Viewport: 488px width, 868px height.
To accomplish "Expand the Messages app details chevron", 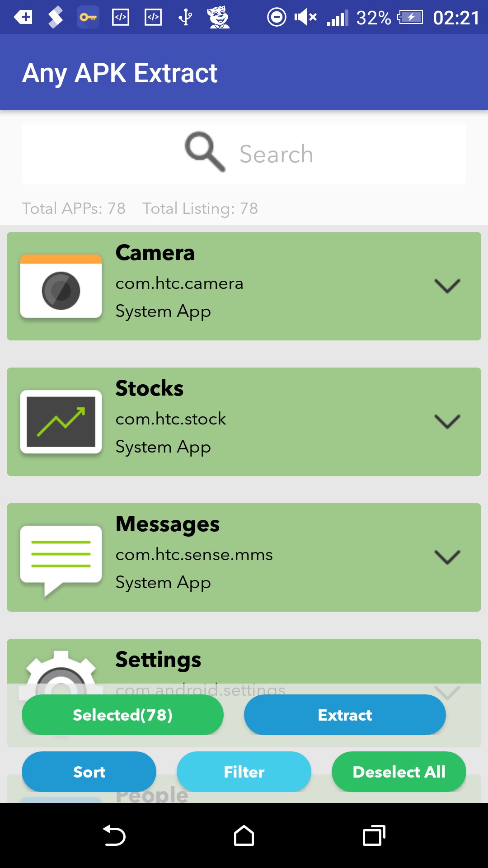I will coord(447,557).
